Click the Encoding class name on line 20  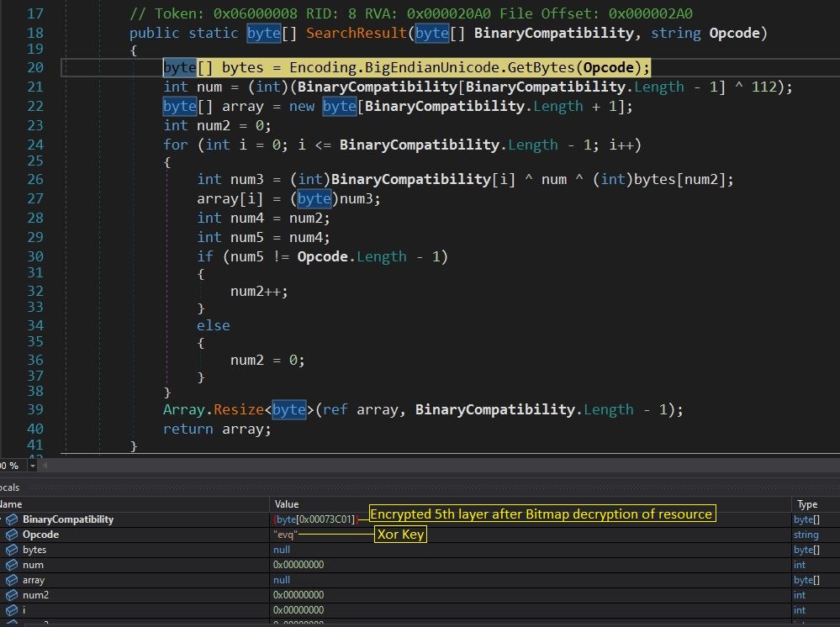323,67
